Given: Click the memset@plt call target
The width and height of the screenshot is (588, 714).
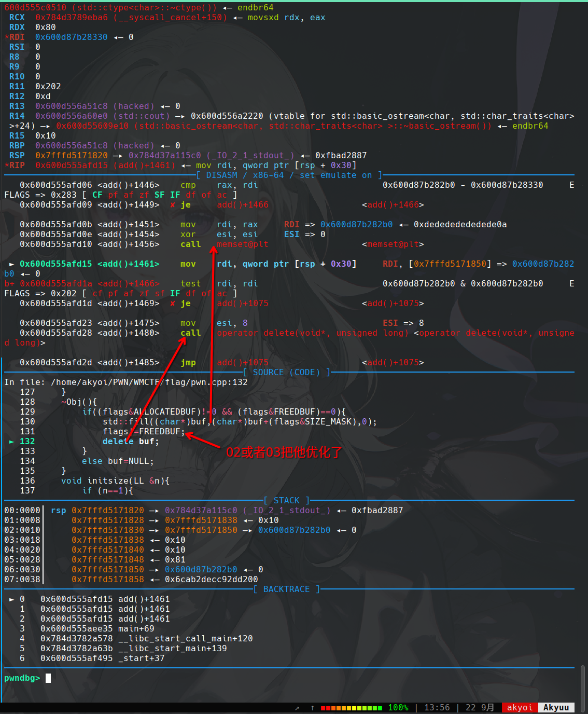Looking at the screenshot, I should pyautogui.click(x=242, y=244).
